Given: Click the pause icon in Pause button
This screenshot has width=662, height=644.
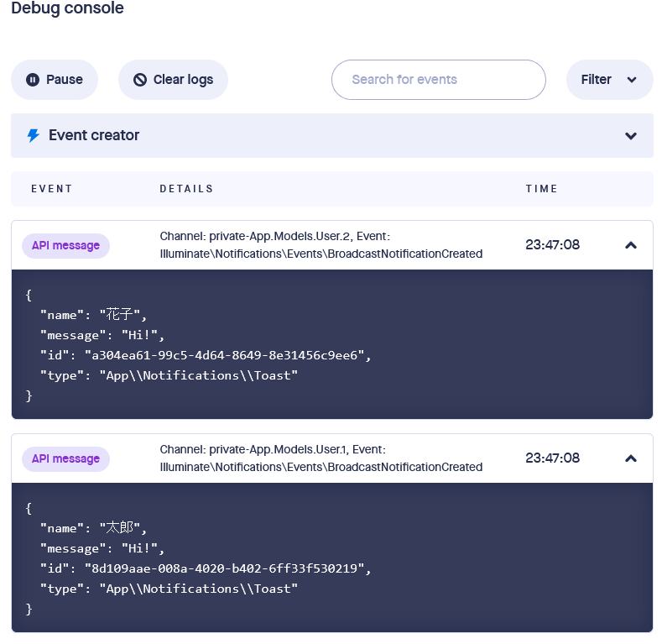Looking at the screenshot, I should pyautogui.click(x=33, y=80).
